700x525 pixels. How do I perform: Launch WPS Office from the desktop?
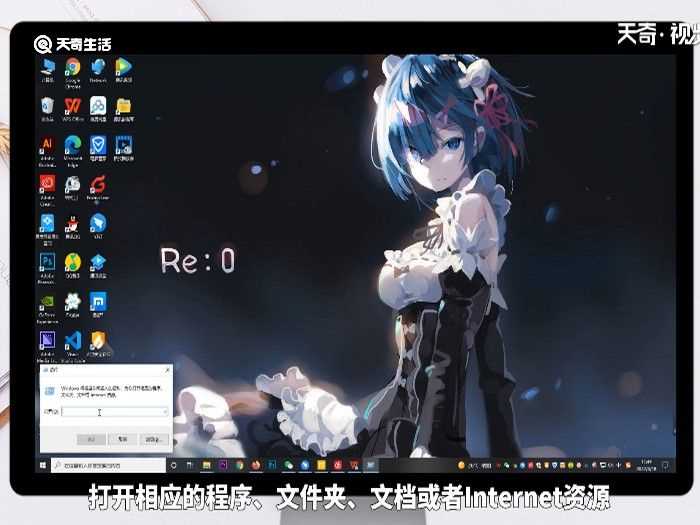pos(73,109)
